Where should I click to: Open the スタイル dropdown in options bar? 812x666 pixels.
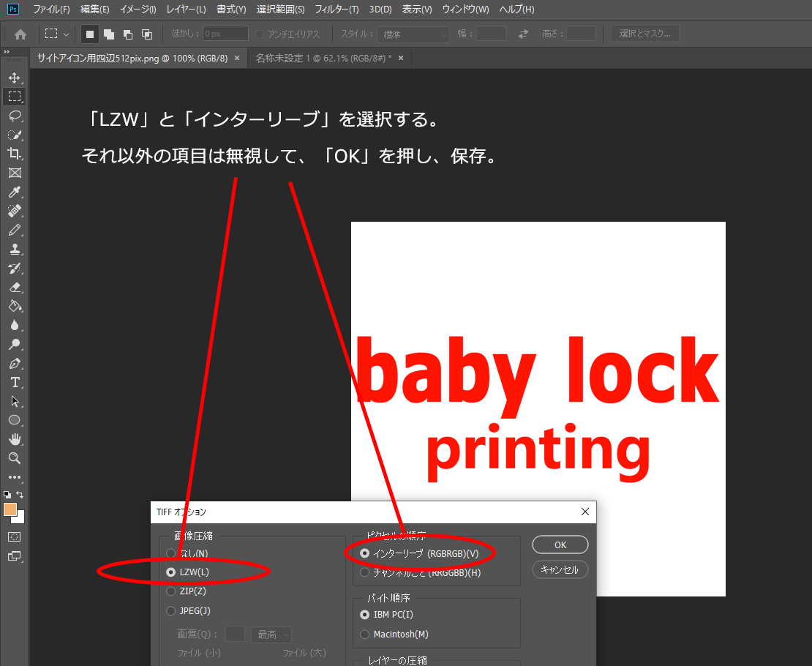413,34
